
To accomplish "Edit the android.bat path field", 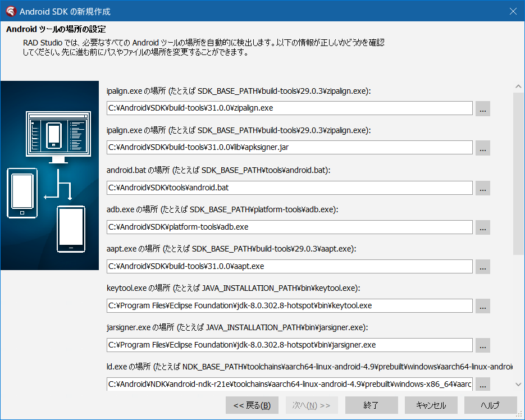I will point(290,188).
